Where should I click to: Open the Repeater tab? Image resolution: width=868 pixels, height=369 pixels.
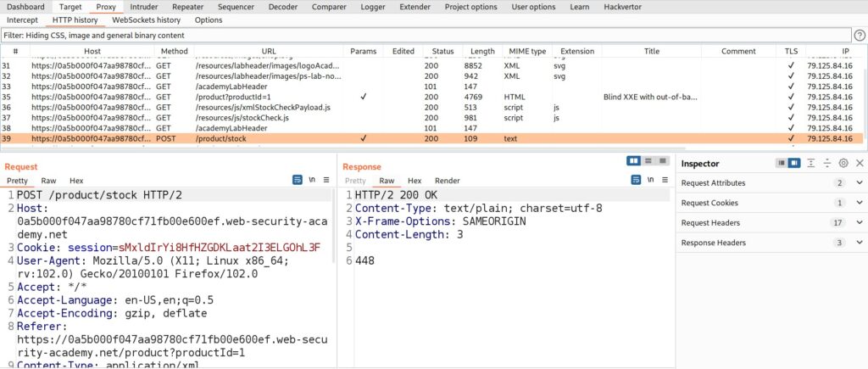click(186, 7)
